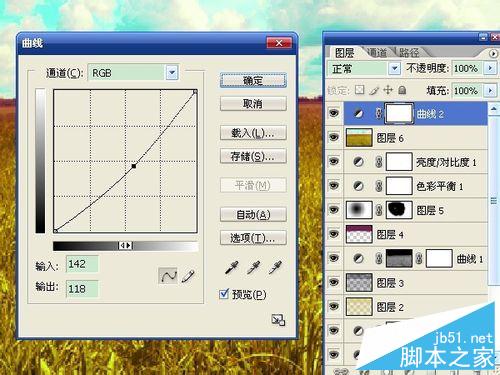This screenshot has width=500, height=375.
Task: Toggle the gradient bar direction arrows
Action: [125, 246]
